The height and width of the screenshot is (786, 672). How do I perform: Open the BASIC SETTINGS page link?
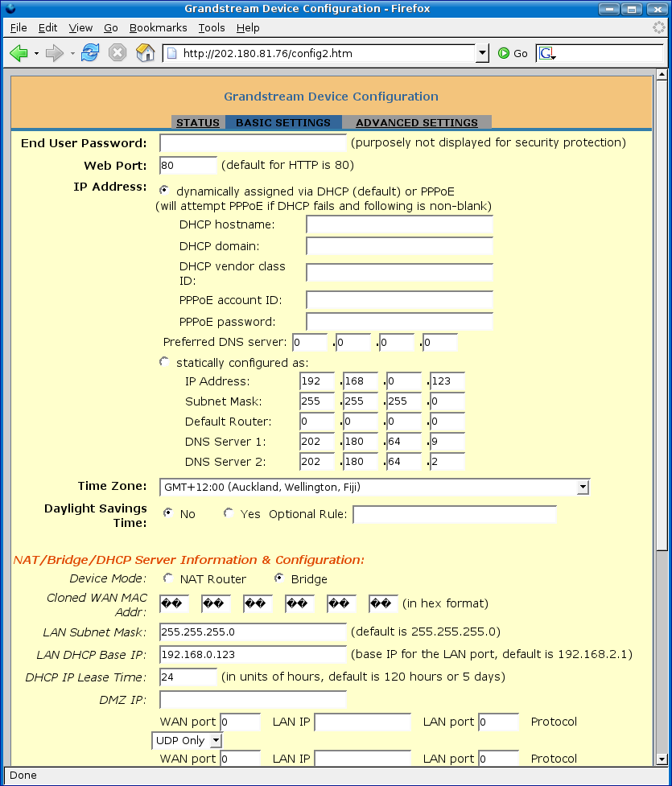coord(283,123)
